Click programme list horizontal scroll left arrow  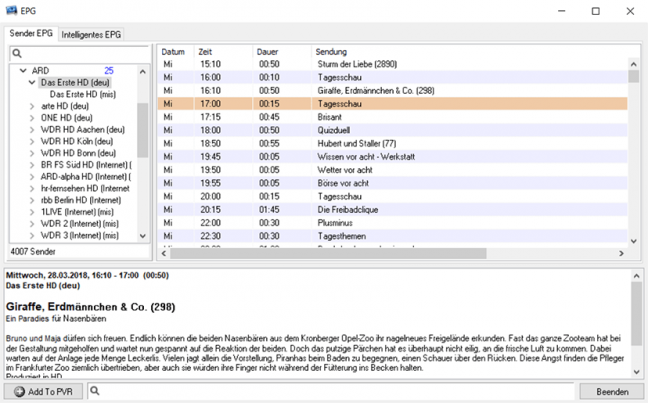(x=164, y=253)
